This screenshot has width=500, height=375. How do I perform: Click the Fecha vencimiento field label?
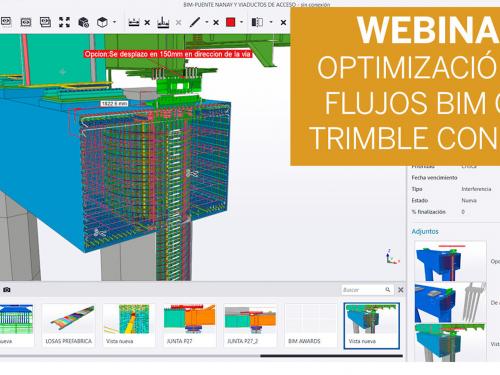434,178
